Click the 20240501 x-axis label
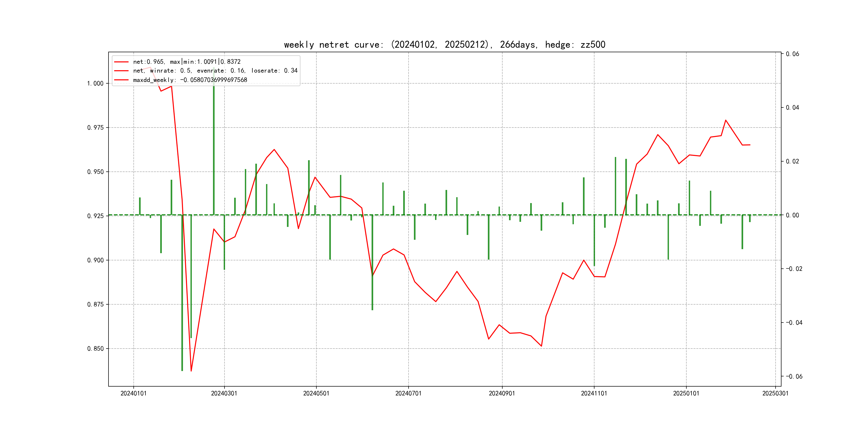 click(x=316, y=394)
